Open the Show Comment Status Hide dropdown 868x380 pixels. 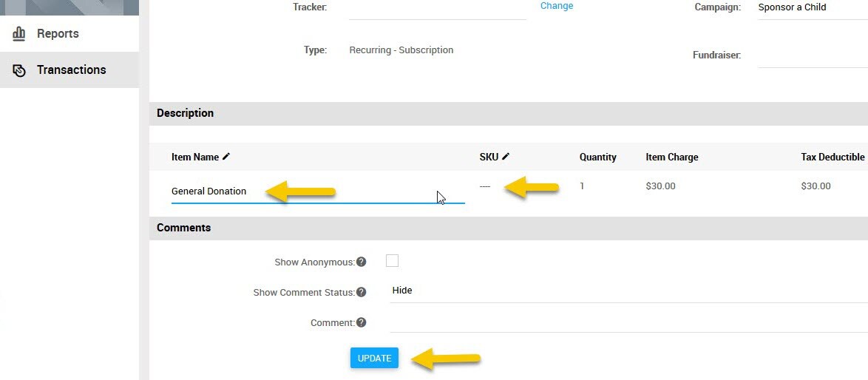point(629,291)
